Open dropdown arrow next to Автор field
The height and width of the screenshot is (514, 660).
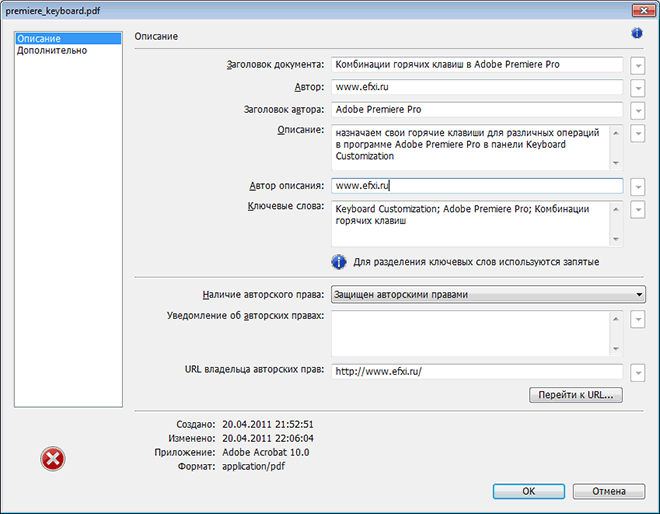(638, 88)
